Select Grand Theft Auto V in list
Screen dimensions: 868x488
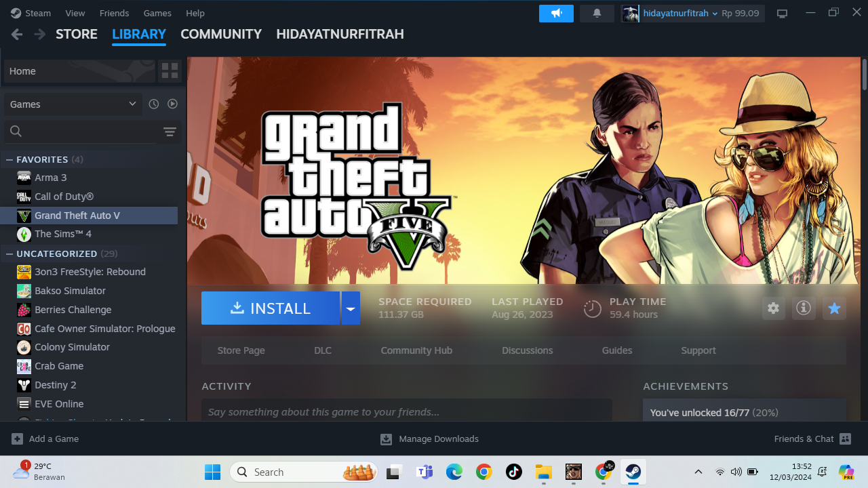[89, 216]
